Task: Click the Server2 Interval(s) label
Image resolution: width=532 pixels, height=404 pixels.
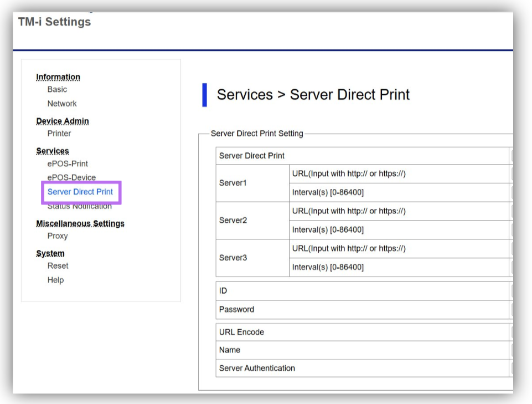Action: click(x=328, y=229)
